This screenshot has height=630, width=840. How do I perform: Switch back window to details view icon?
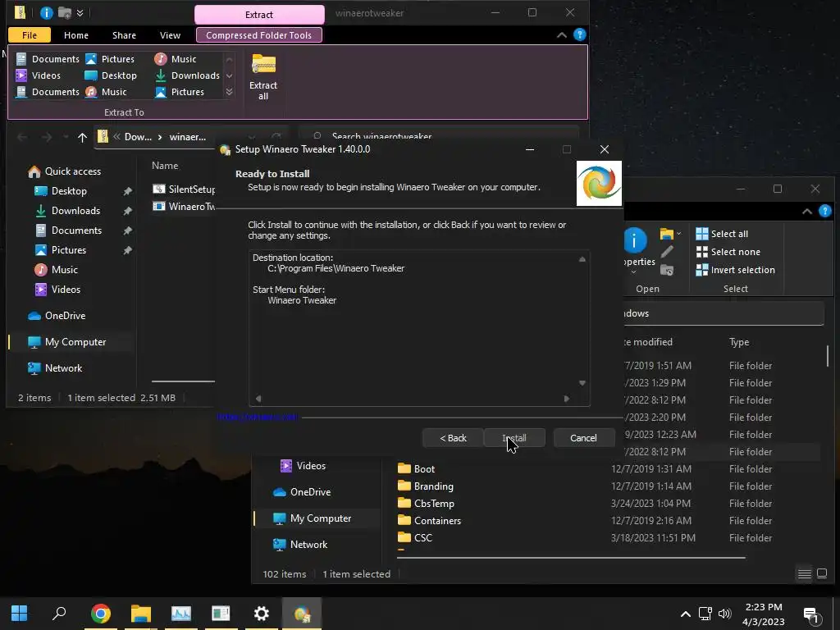pyautogui.click(x=804, y=573)
